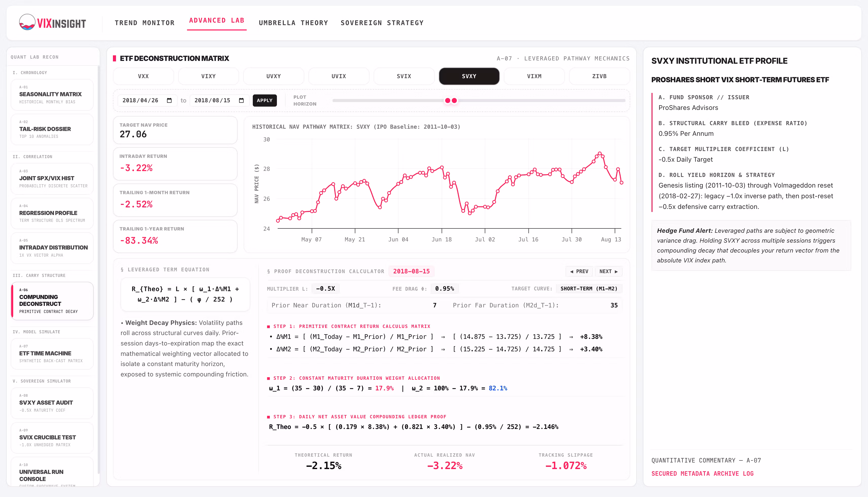Screen dimensions: 868x497
Task: Click the 0.95% Per Annum expense ratio
Action: pos(686,134)
